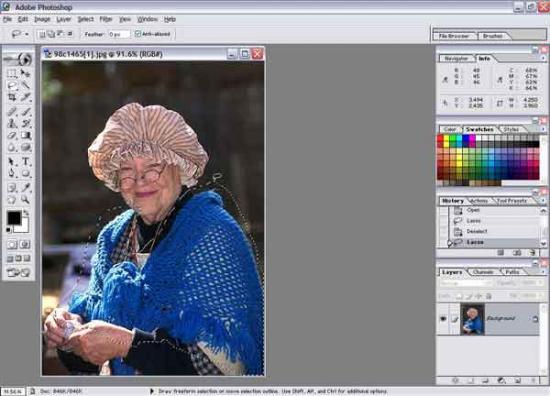Open the Image menu

coord(42,19)
